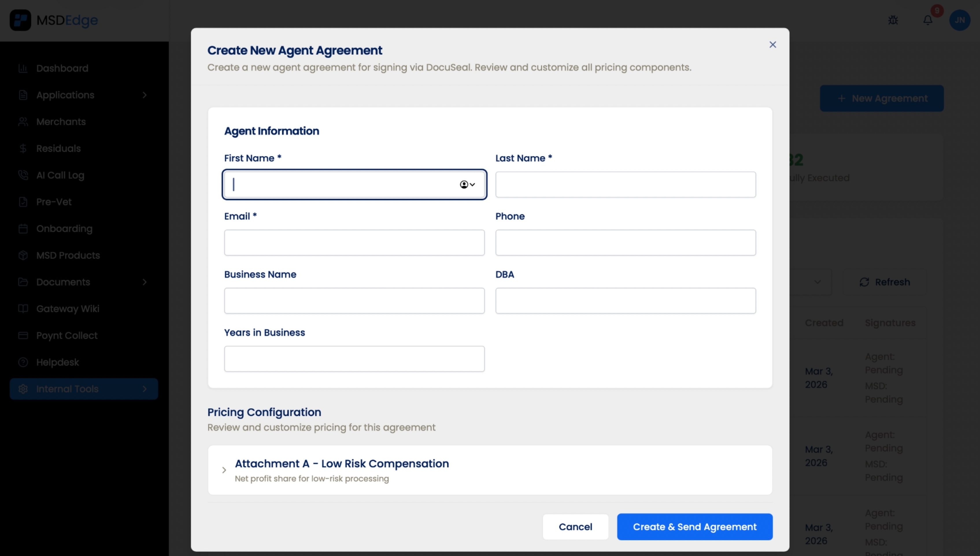980x556 pixels.
Task: Open the Merchants page
Action: point(61,122)
